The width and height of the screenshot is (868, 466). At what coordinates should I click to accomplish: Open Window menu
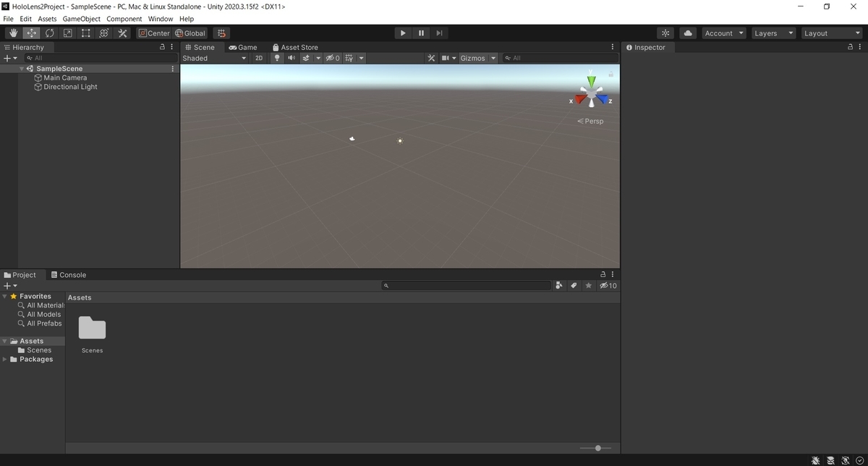161,19
